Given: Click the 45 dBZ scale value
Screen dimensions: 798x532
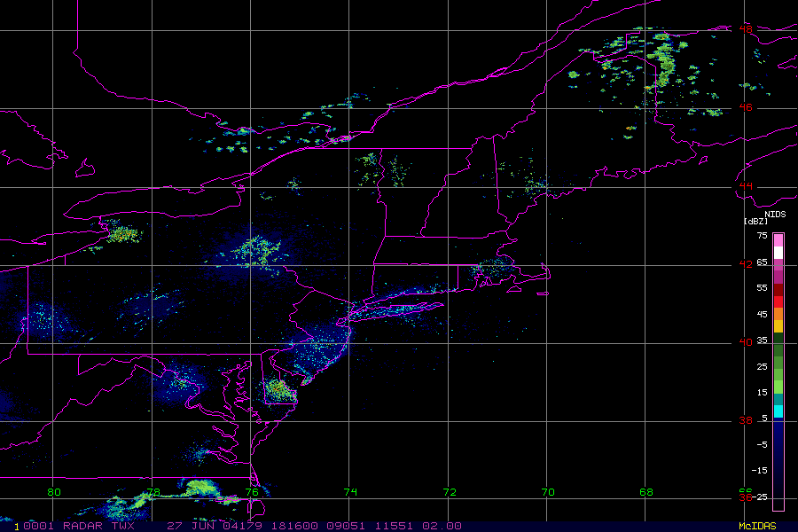Looking at the screenshot, I should coord(762,314).
